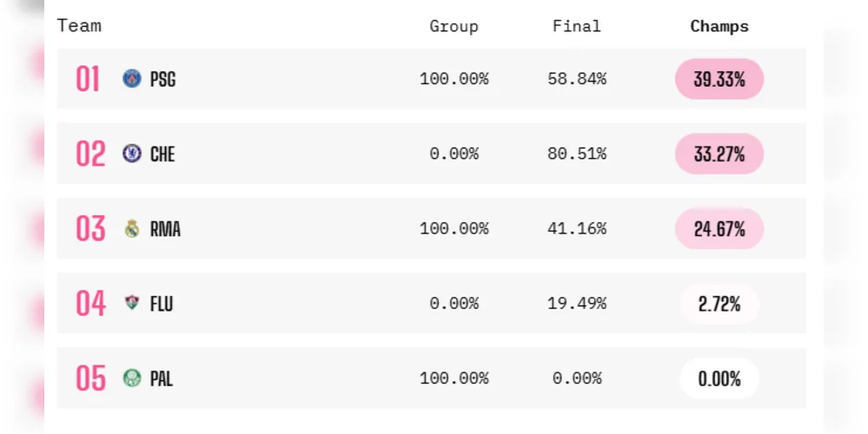Click Chelsea's 80.51% final probability

pos(577,153)
